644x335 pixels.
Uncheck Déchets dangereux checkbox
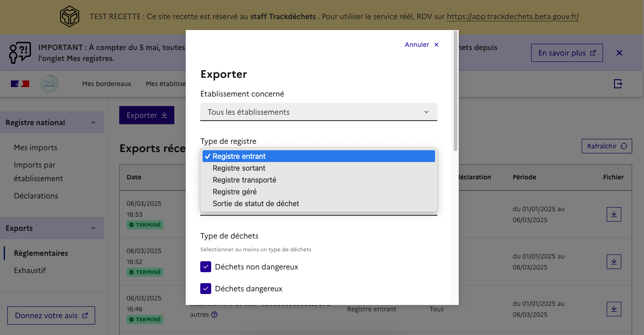click(206, 289)
